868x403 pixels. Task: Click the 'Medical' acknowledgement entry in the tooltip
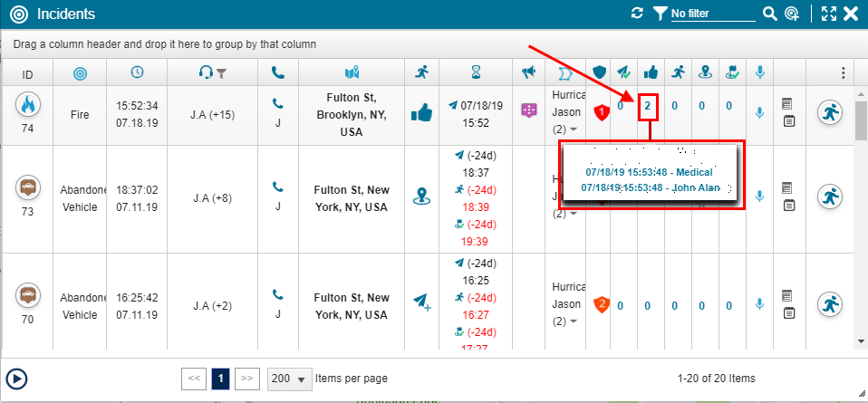click(649, 172)
